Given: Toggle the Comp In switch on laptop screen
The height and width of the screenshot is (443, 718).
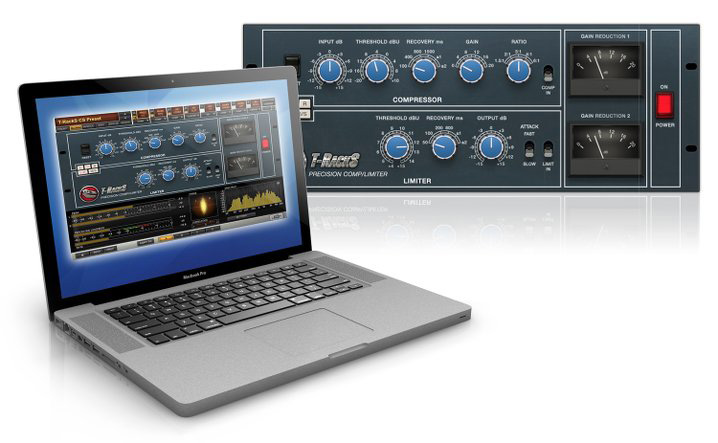Looking at the screenshot, I should pos(214,139).
